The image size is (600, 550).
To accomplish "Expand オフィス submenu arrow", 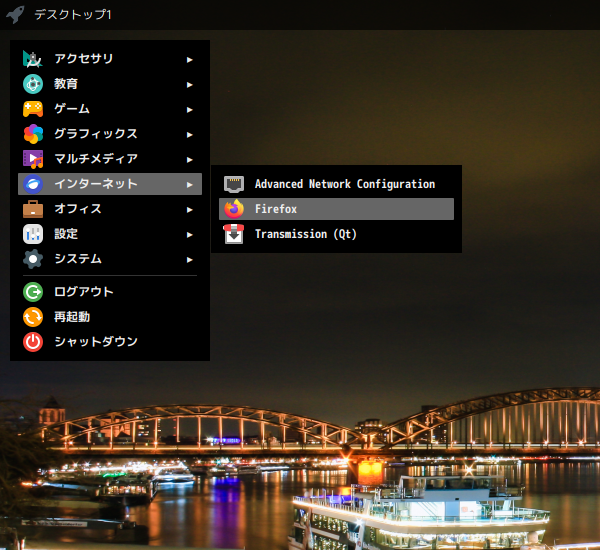I will [189, 210].
